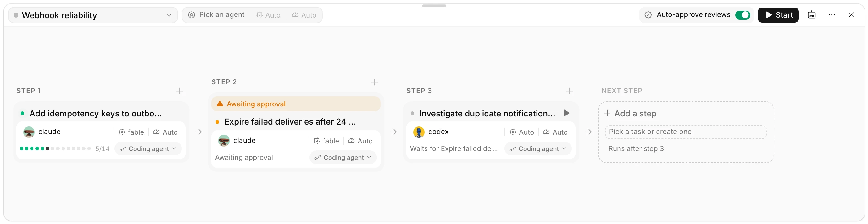The height and width of the screenshot is (224, 868).
Task: Open the more options ellipsis menu
Action: [x=832, y=15]
